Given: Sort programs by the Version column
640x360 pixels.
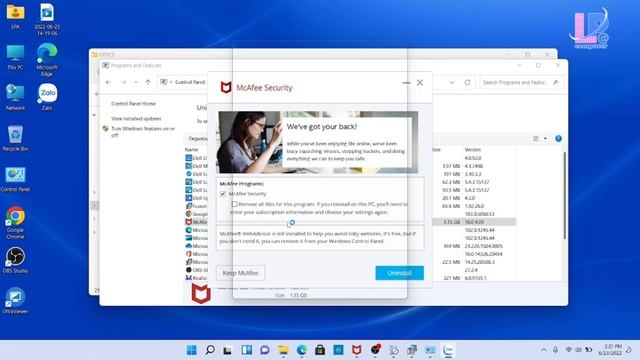Looking at the screenshot, I should pyautogui.click(x=473, y=150).
